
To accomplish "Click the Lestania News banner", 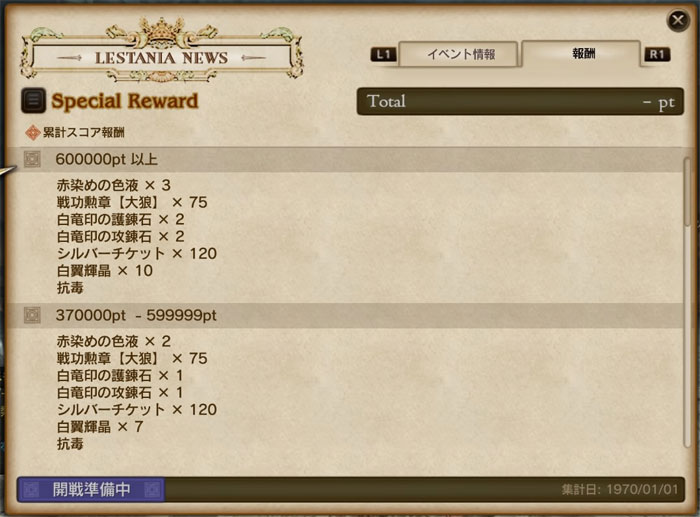I will pyautogui.click(x=162, y=58).
